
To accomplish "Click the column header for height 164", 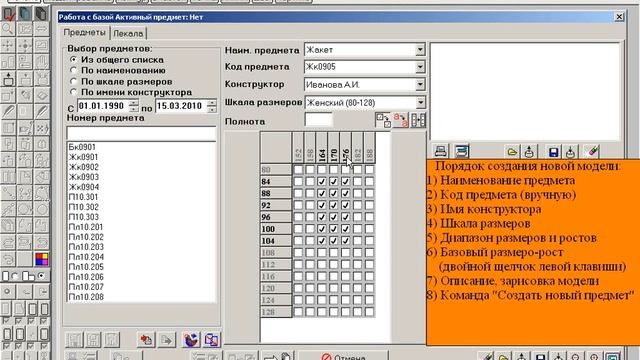I will pos(322,148).
